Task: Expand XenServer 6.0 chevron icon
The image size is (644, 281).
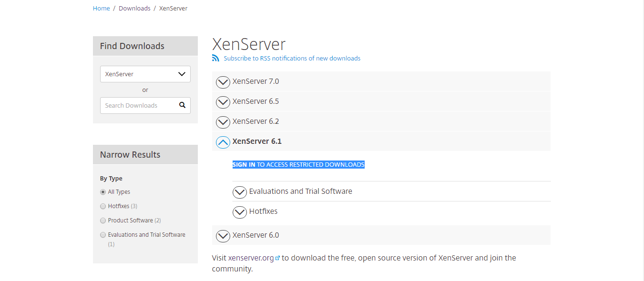Action: coord(223,236)
